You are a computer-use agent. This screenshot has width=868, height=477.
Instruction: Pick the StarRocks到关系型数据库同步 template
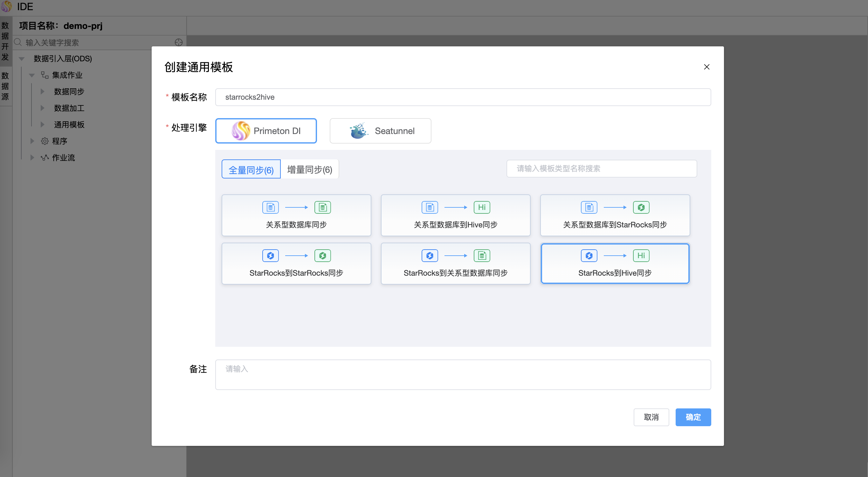pyautogui.click(x=455, y=264)
